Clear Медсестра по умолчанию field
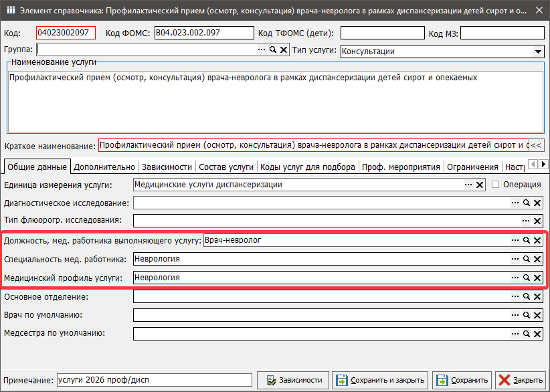 537,334
